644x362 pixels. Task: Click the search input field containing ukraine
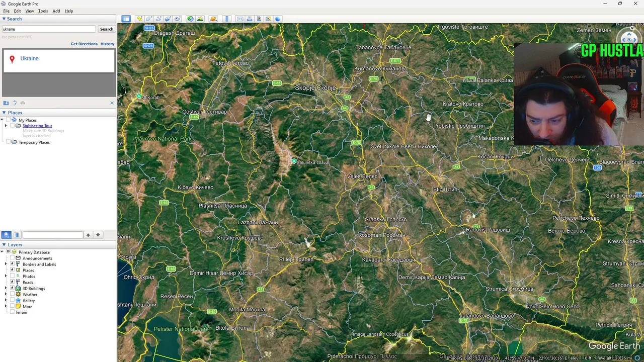[49, 29]
